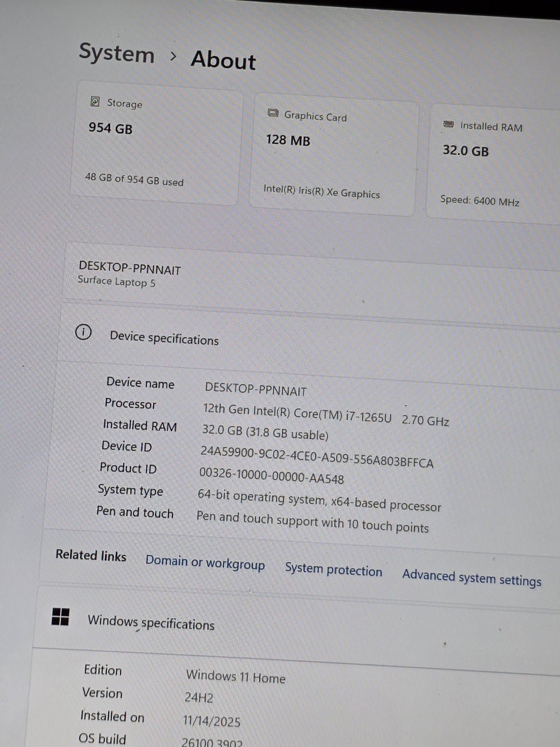The image size is (560, 747).
Task: Click the About page title
Action: (224, 60)
